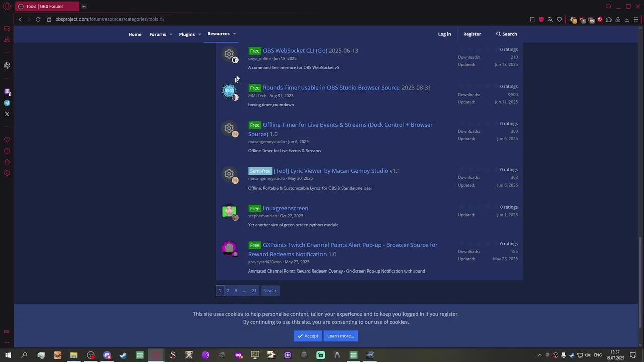
Task: Open the Plugins nav item
Action: [187, 34]
